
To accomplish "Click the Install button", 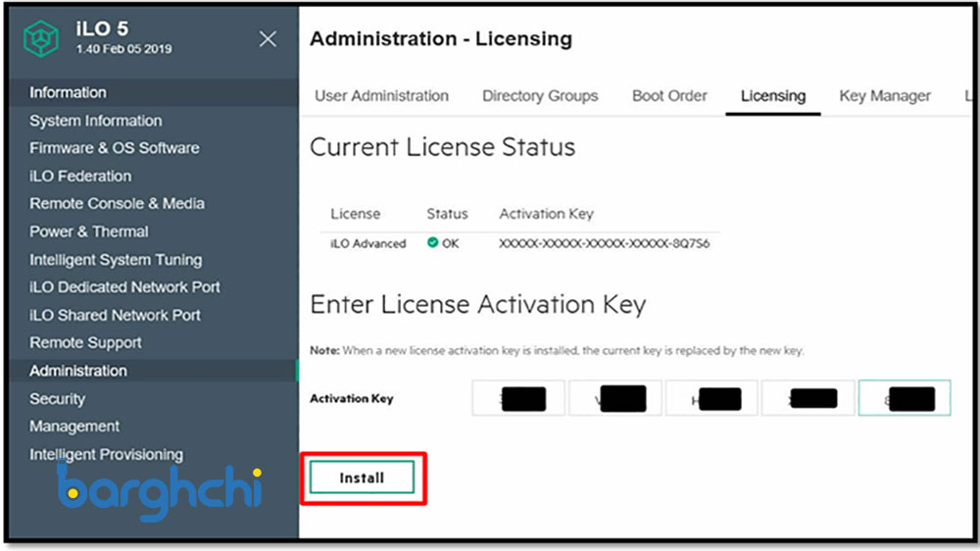I will [x=362, y=477].
